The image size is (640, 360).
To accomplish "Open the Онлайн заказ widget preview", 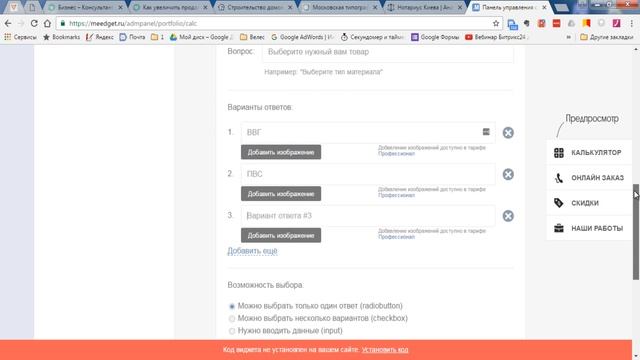I will click(x=589, y=178).
